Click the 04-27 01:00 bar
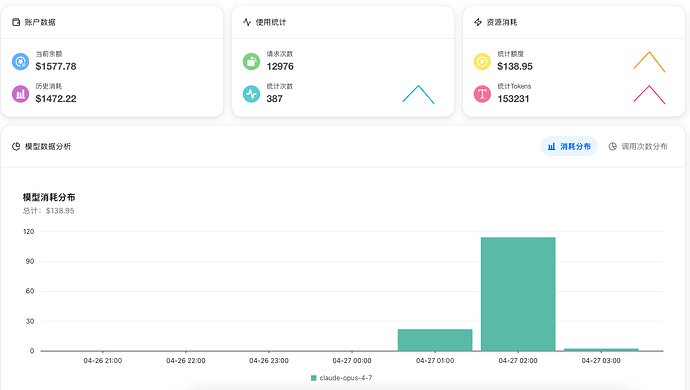Viewport: 690px width, 390px height. (435, 340)
